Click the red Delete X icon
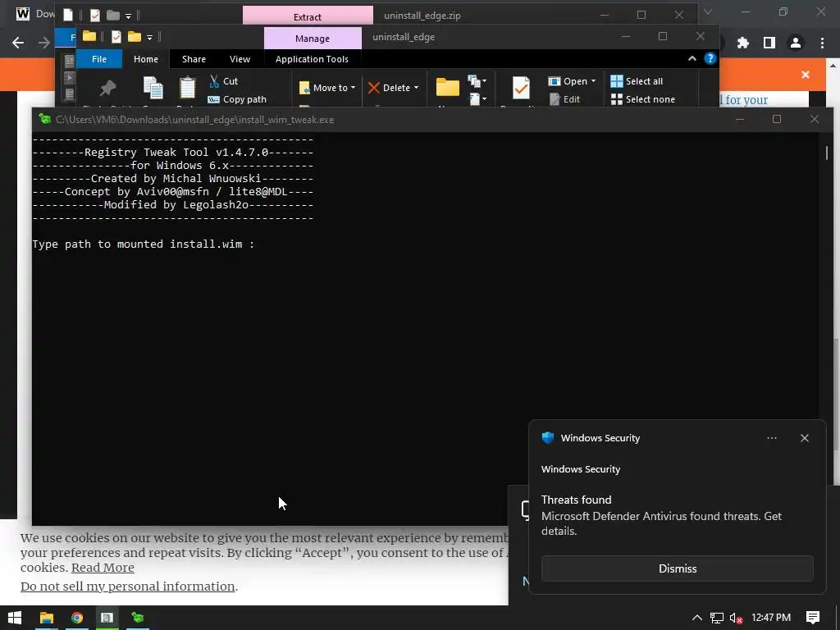The width and height of the screenshot is (840, 630). click(374, 88)
